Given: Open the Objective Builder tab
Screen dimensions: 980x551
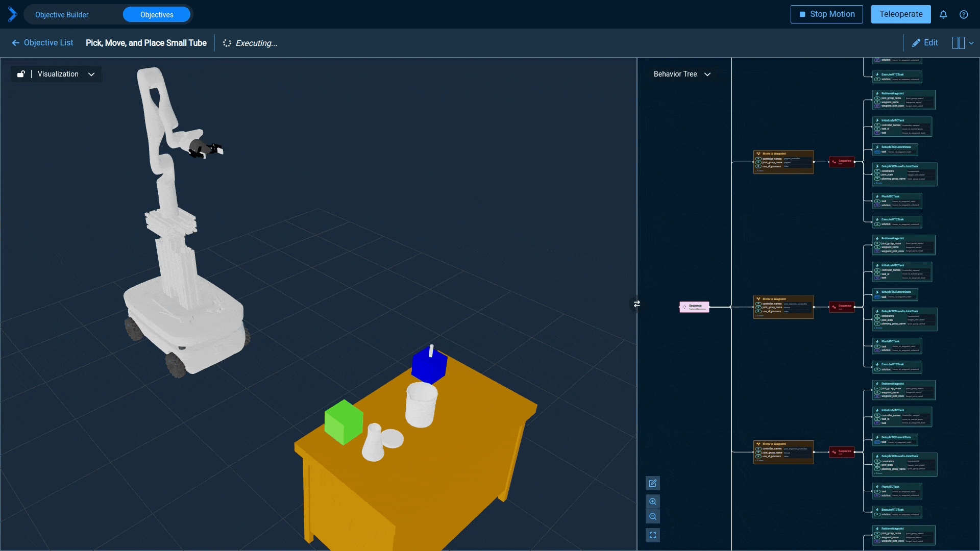Looking at the screenshot, I should (62, 14).
